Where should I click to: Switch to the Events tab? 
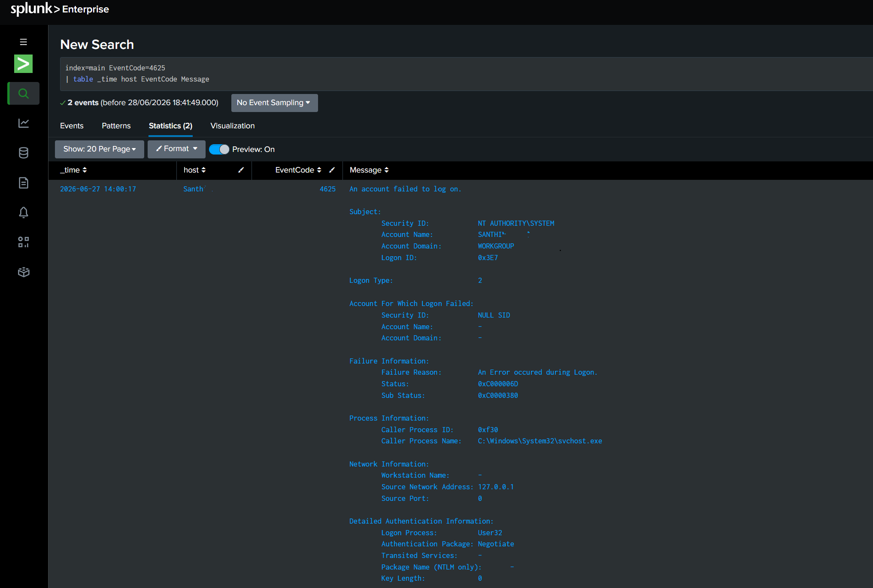point(72,126)
